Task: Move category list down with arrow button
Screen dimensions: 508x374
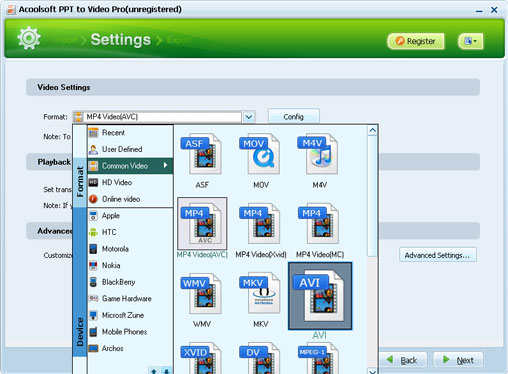Action: (x=166, y=370)
